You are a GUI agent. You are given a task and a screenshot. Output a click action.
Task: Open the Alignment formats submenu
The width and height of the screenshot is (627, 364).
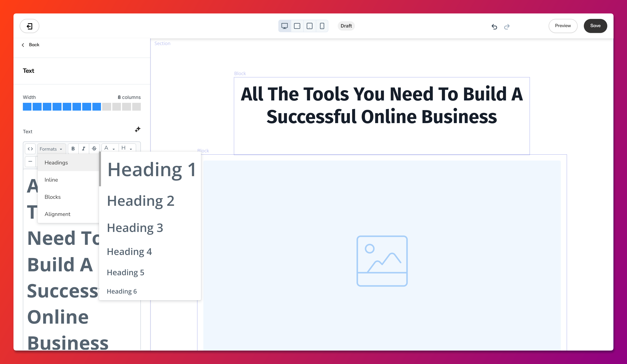68,214
